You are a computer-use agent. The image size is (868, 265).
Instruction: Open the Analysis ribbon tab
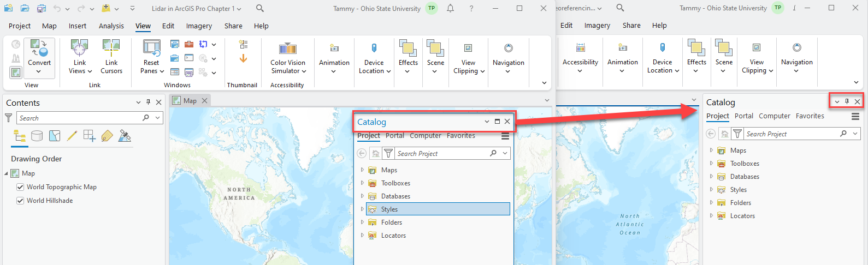(x=111, y=26)
